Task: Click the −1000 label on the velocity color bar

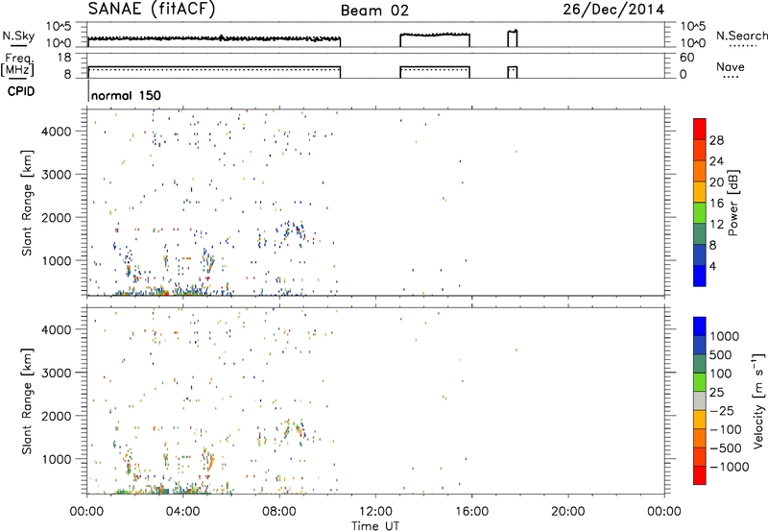Action: click(730, 467)
